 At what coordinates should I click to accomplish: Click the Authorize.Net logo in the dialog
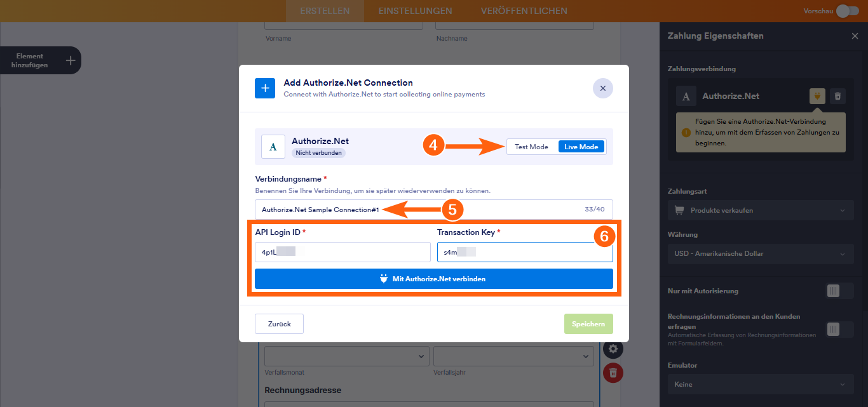273,146
